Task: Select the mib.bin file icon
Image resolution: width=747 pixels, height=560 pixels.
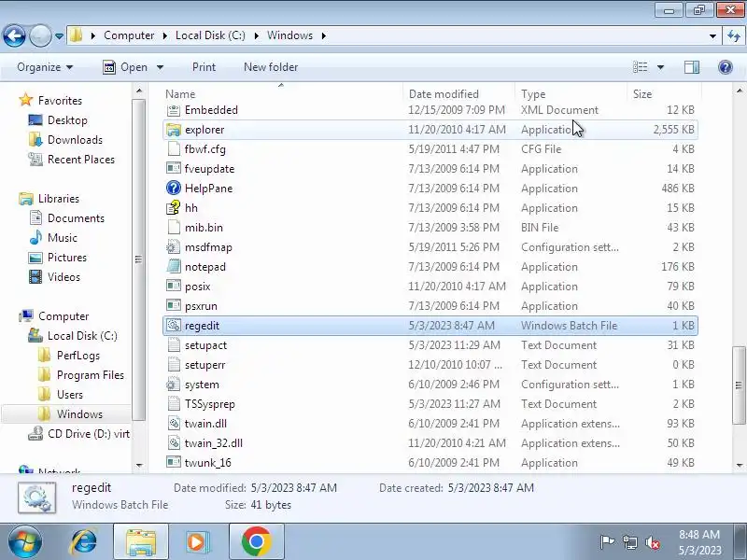Action: pos(174,228)
